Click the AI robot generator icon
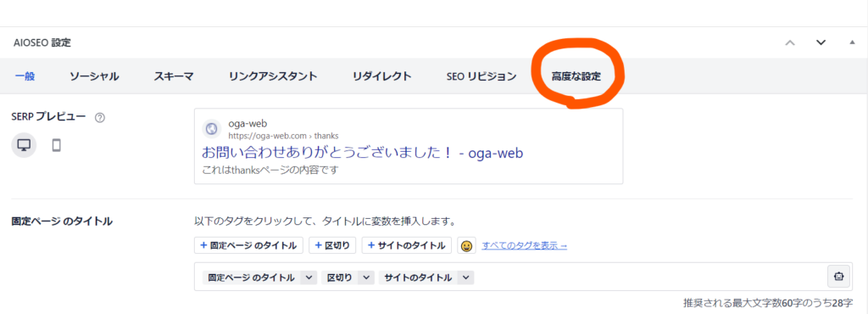This screenshot has width=868, height=314. coord(838,277)
